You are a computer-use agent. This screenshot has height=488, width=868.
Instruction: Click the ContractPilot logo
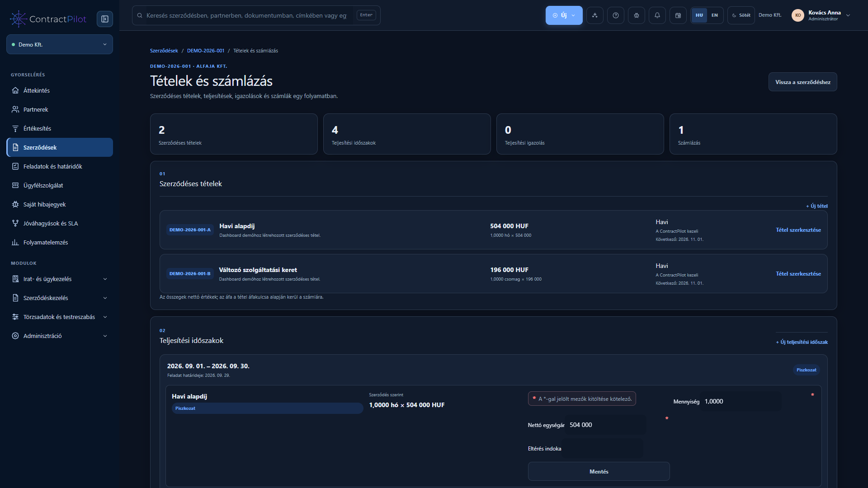48,19
